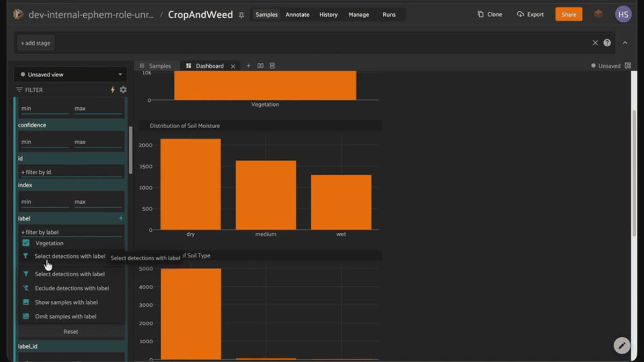Screen dimensions: 644x362
Task: Click the FiftyOne logo icon
Action: tap(18, 14)
